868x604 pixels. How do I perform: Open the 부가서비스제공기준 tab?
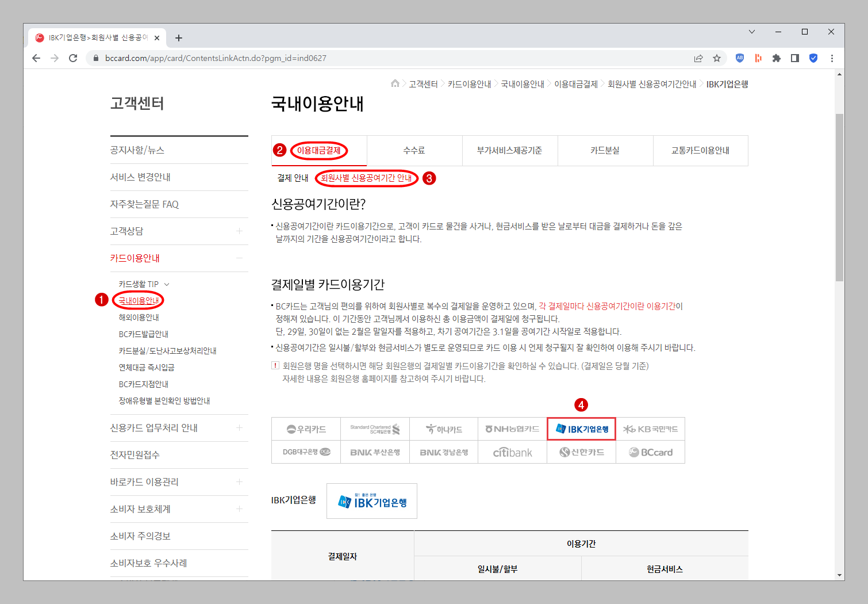(x=510, y=151)
